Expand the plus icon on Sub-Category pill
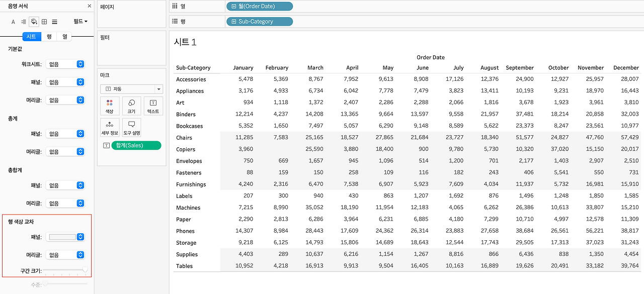This screenshot has width=644, height=294. coord(234,22)
